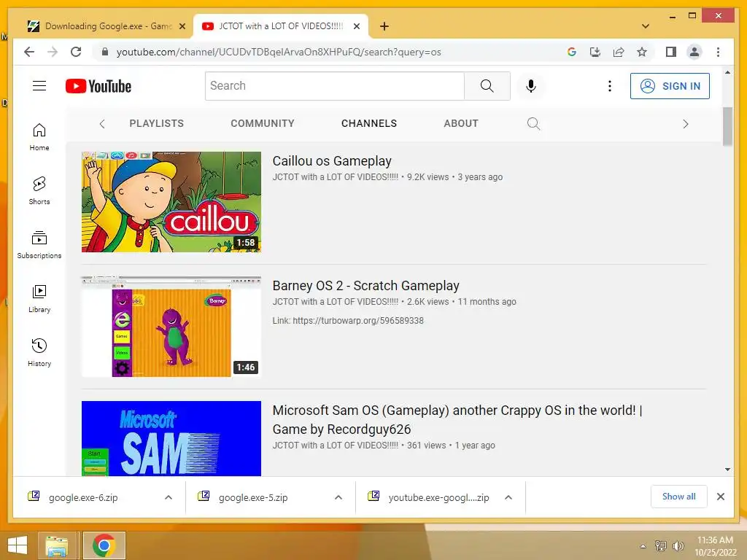
Task: Click the page vertical scrollbar thumb
Action: (727, 126)
